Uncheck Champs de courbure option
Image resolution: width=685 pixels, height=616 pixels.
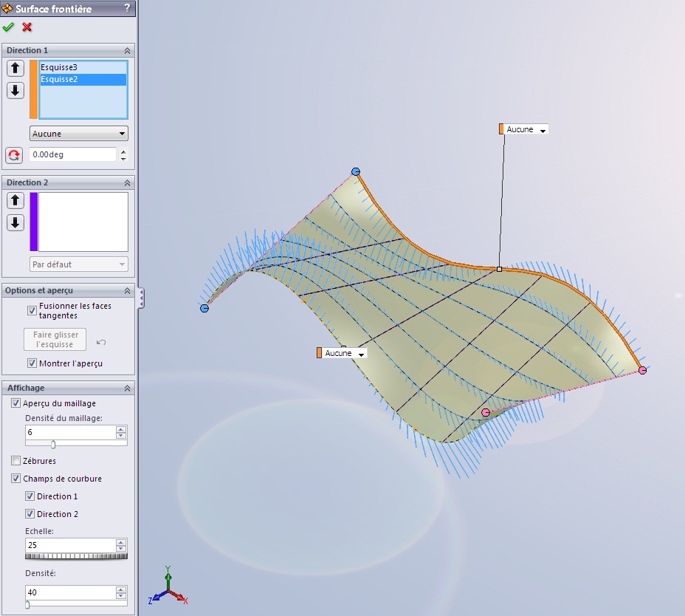[x=16, y=479]
